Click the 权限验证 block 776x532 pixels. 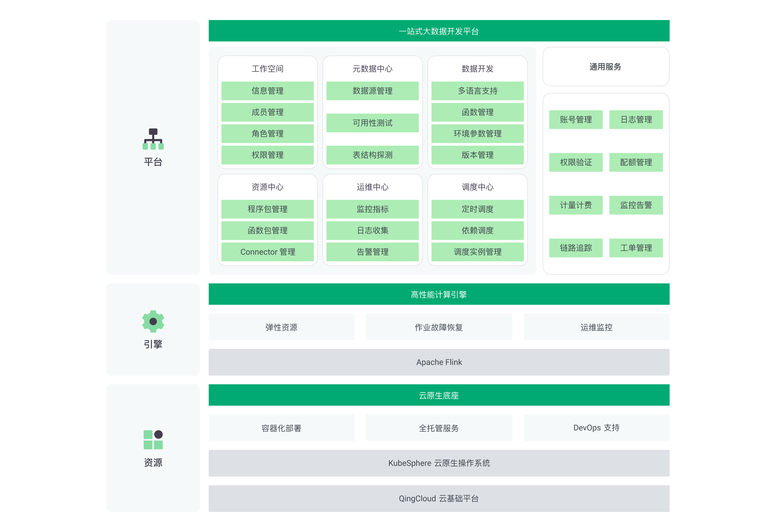pyautogui.click(x=576, y=162)
